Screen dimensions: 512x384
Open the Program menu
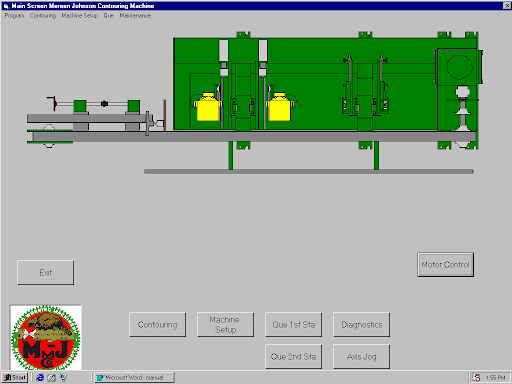(14, 16)
